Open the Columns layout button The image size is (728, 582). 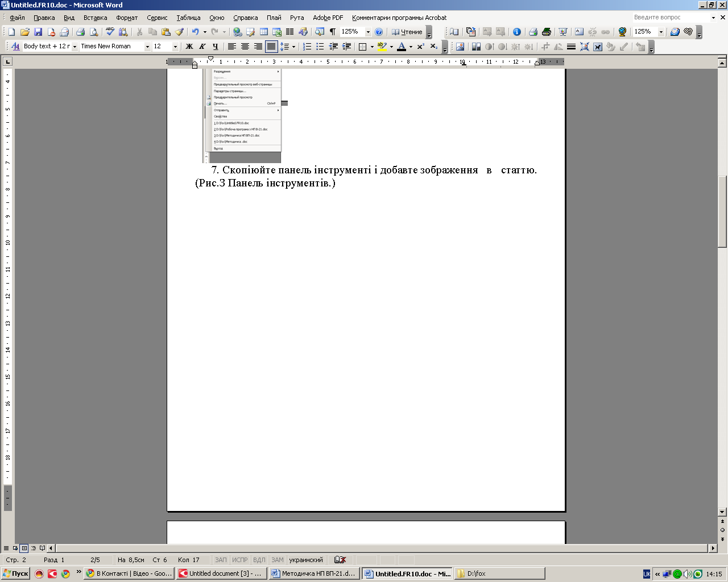point(289,32)
